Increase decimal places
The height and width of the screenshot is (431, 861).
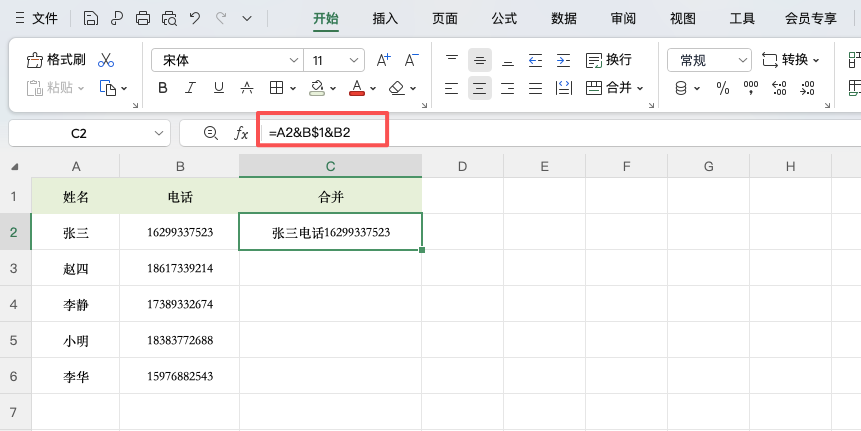(x=779, y=88)
